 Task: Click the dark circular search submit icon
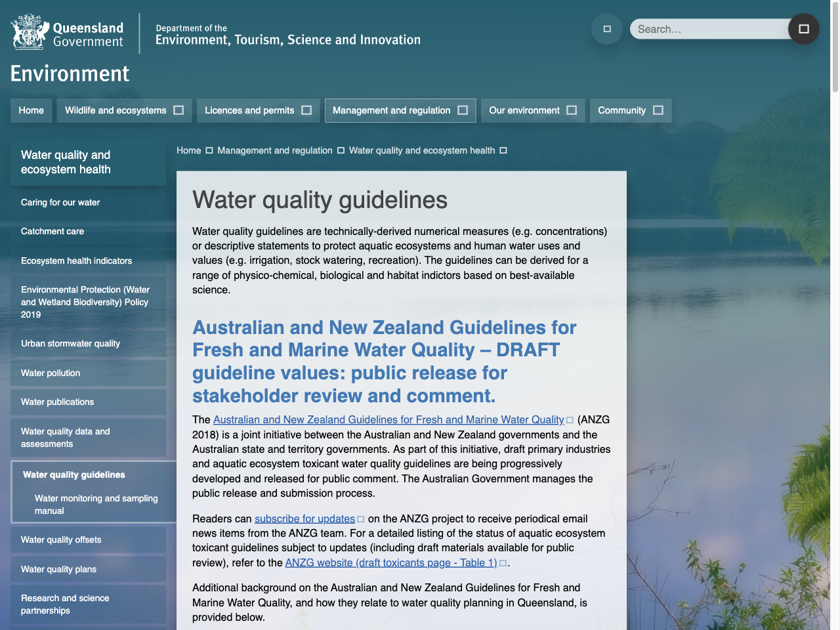pos(803,29)
